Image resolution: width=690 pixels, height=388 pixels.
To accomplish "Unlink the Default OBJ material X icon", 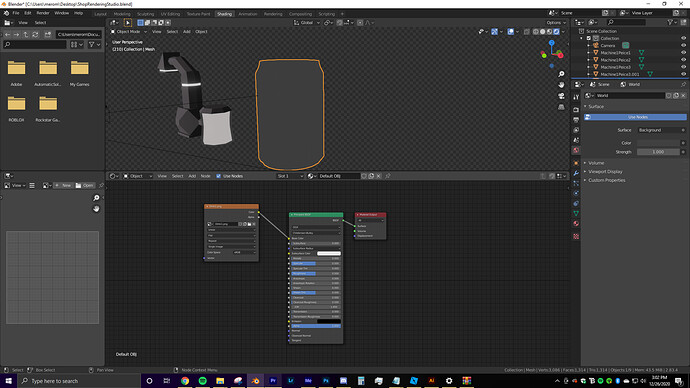I will tap(378, 176).
